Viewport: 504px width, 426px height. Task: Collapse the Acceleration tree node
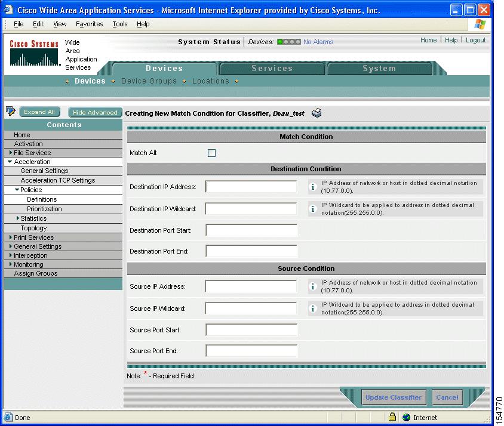[x=10, y=162]
